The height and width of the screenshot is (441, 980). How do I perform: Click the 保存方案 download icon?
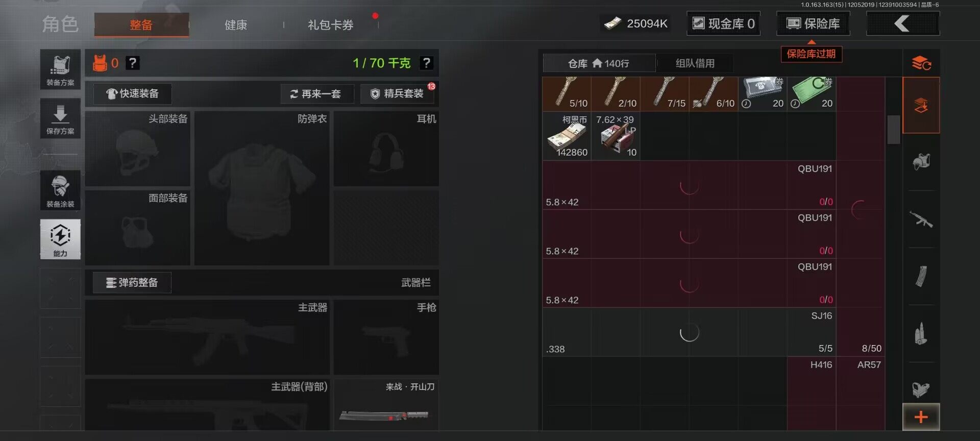click(x=60, y=118)
